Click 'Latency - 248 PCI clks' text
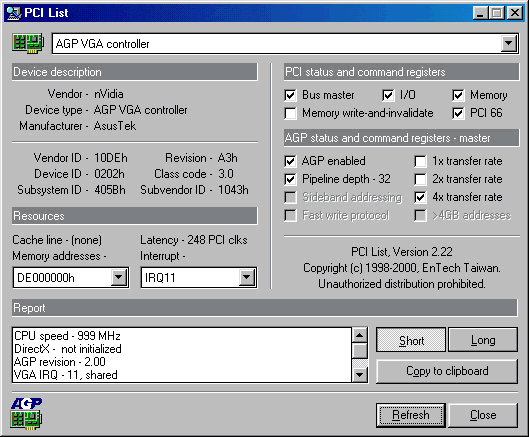The height and width of the screenshot is (437, 529). tap(194, 240)
